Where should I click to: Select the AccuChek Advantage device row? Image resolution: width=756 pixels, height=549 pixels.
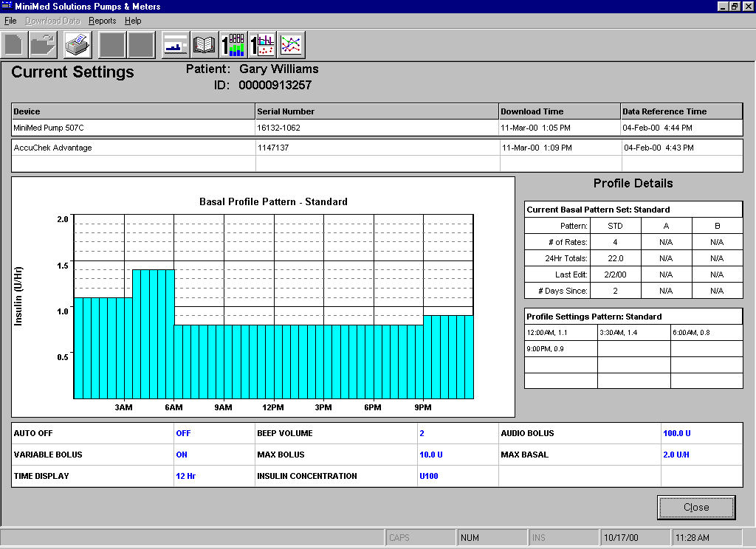[x=377, y=148]
